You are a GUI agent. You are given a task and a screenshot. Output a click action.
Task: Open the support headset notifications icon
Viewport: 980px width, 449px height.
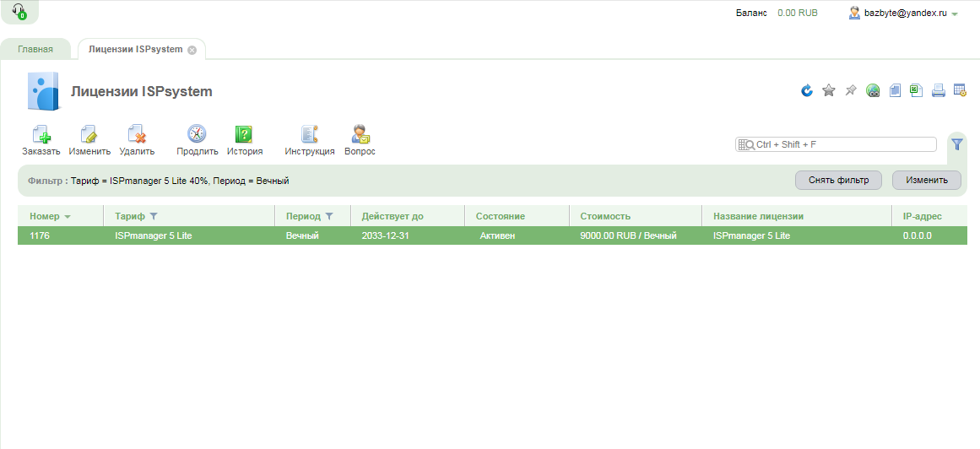click(x=19, y=11)
